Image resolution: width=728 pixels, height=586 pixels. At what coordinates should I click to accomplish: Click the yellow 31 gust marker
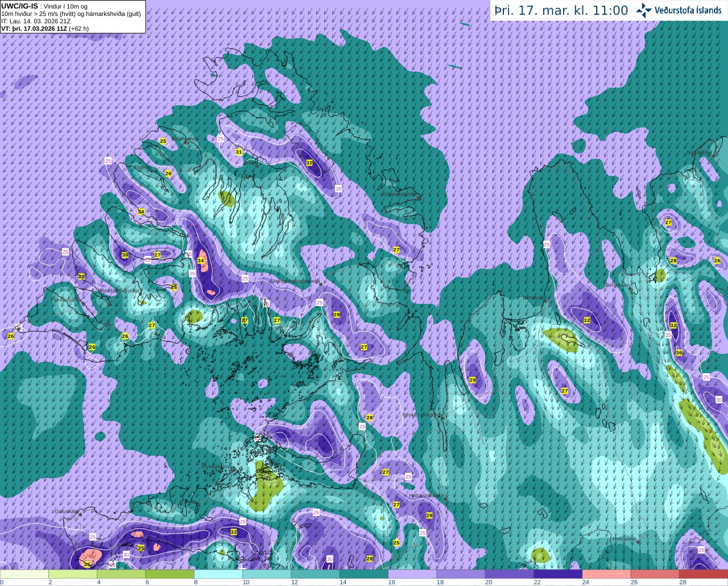pos(239,152)
